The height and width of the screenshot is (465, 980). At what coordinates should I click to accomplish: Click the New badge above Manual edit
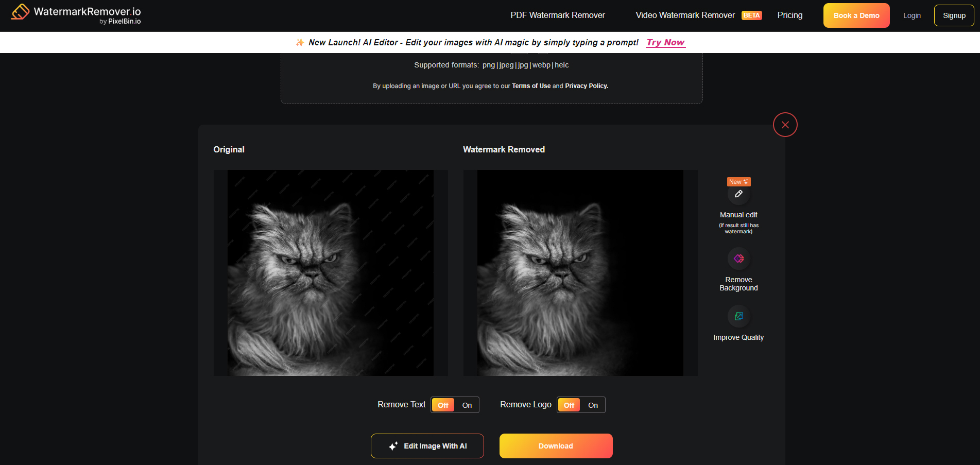click(x=738, y=182)
